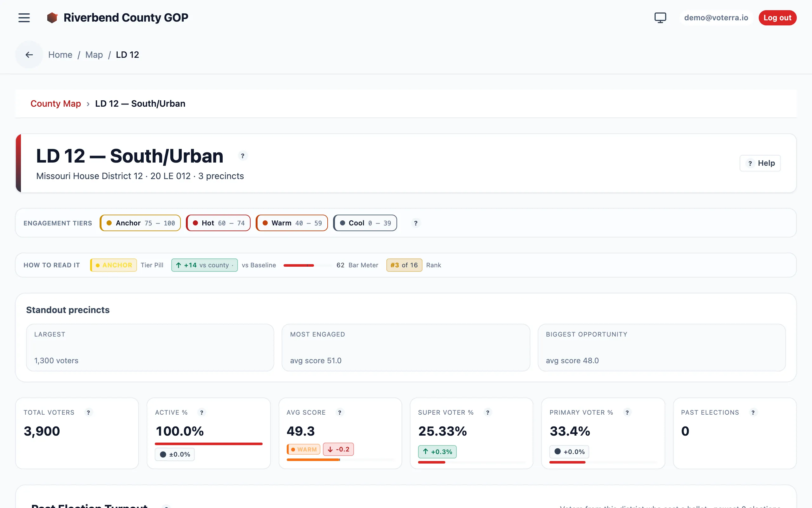Image resolution: width=812 pixels, height=508 pixels.
Task: Show Primary Voter % help tooltip icon
Action: [x=627, y=412]
